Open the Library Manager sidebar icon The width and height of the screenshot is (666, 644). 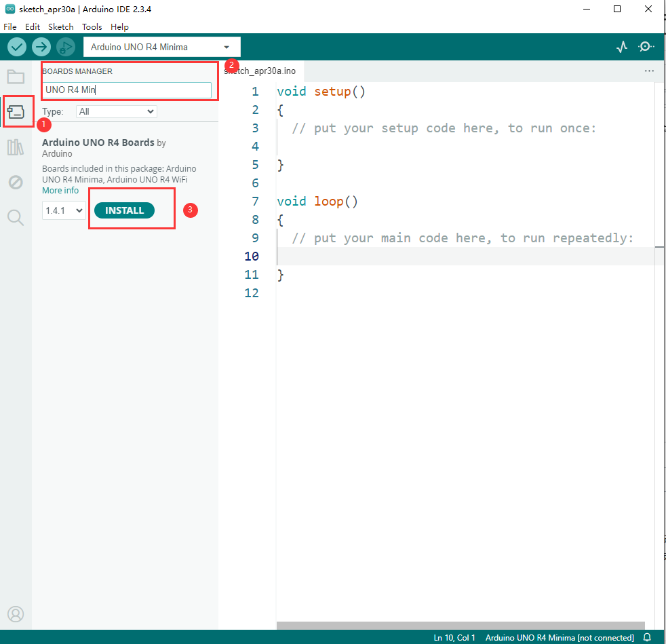pyautogui.click(x=16, y=147)
